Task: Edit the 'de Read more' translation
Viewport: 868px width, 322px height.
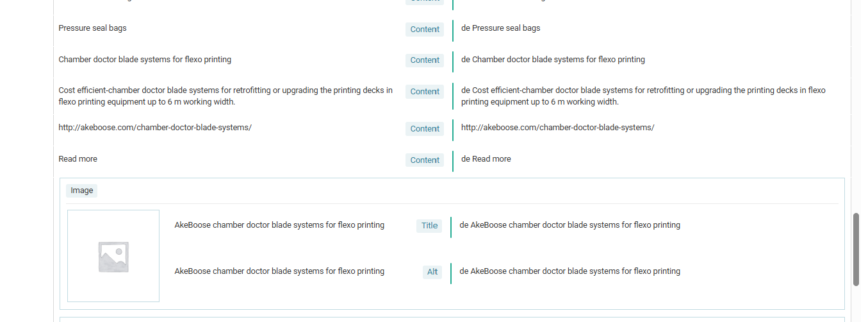Action: (649, 159)
